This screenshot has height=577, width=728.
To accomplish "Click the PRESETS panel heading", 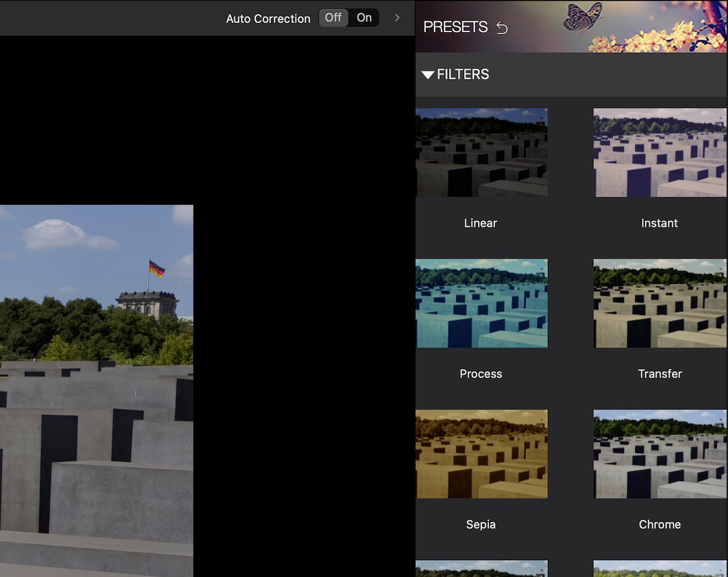I will click(456, 27).
